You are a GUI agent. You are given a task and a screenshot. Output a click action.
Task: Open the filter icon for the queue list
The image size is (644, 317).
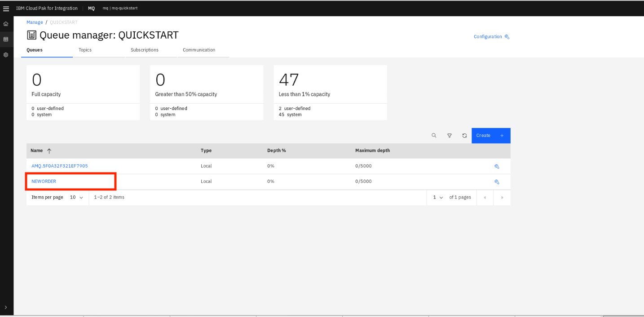(449, 135)
